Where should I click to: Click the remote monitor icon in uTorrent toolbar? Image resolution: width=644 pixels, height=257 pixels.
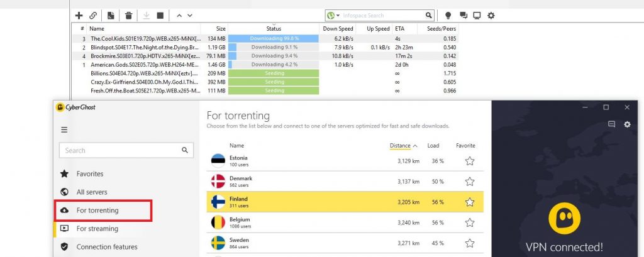[477, 16]
